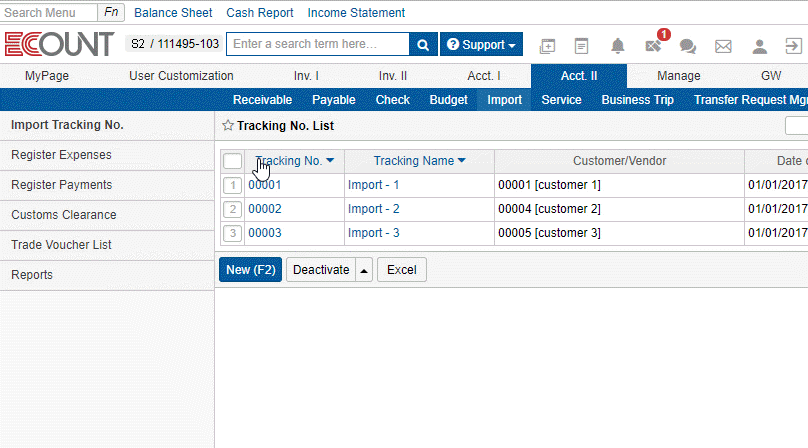Switch to the Inv. II tab
The width and height of the screenshot is (808, 448).
(393, 76)
